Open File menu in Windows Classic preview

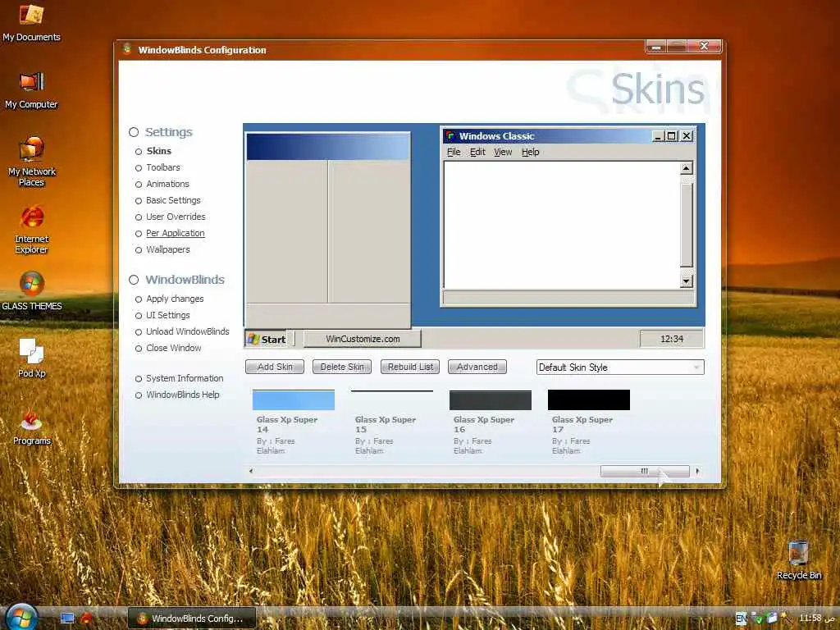[454, 152]
